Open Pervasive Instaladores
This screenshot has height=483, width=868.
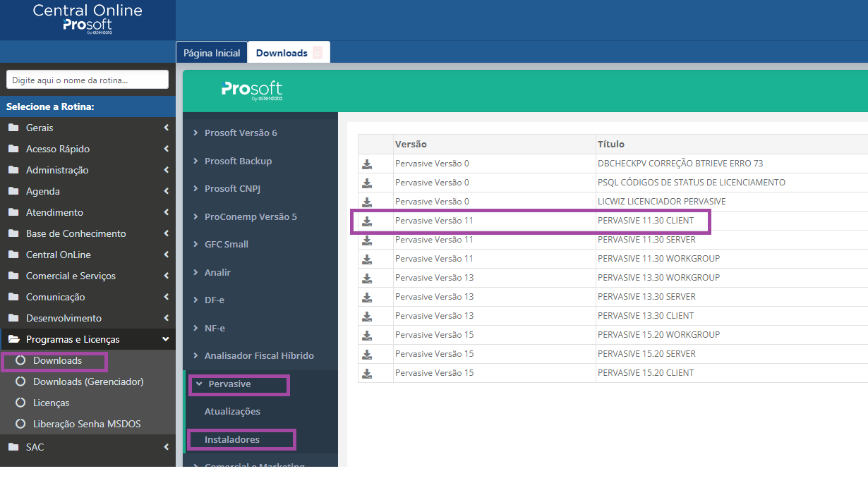(x=232, y=439)
